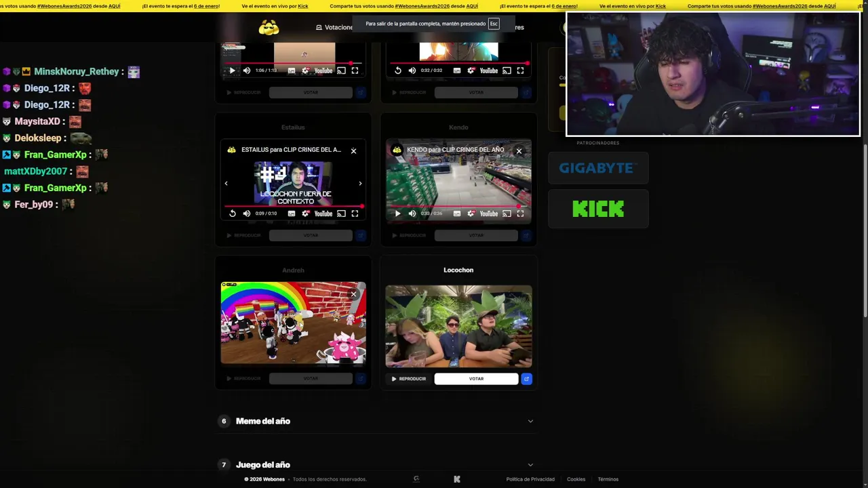Open Locochon clip external link button
This screenshot has height=488, width=868.
(526, 379)
